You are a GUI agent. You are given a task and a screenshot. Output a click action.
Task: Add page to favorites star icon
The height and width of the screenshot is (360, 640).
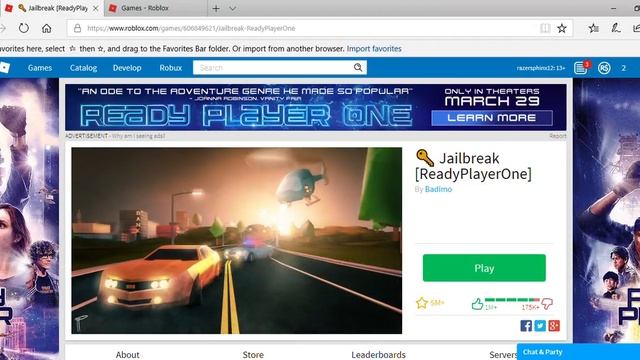pos(562,28)
